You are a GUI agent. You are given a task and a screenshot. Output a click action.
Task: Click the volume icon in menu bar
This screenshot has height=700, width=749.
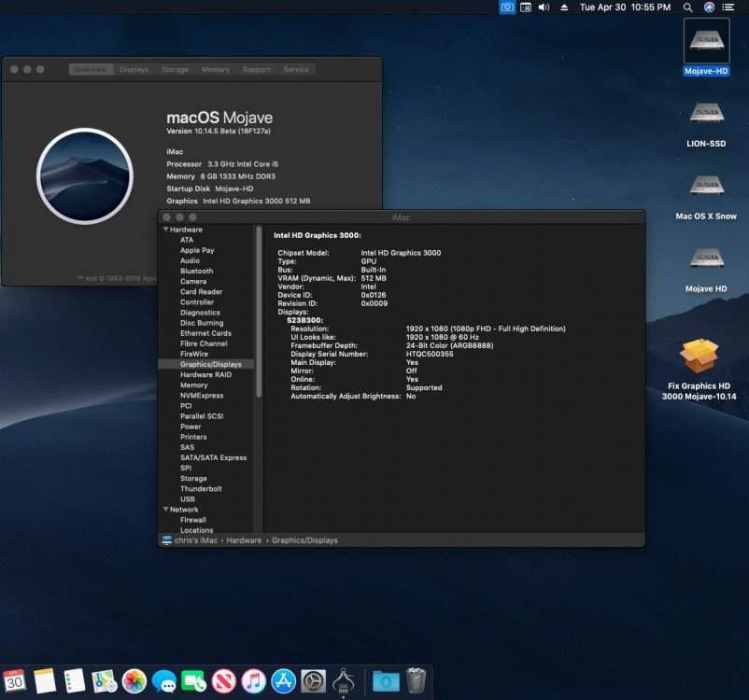coord(544,7)
